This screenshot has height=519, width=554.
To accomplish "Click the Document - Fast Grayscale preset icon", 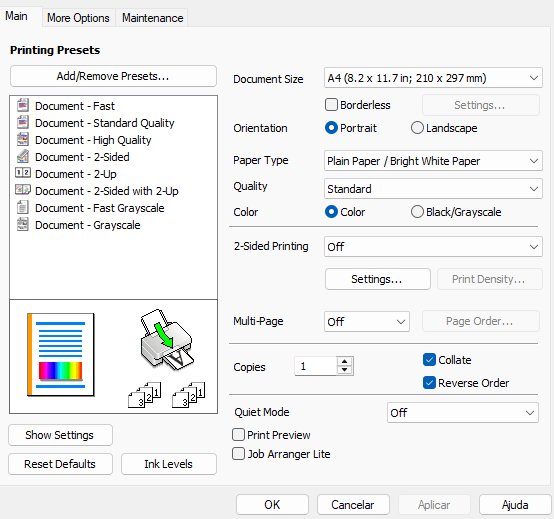I will point(23,207).
